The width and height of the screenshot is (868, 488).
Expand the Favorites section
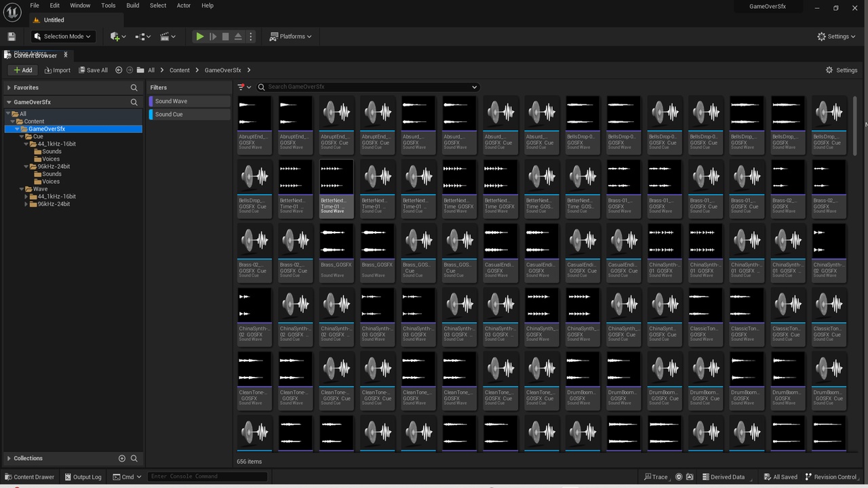(x=9, y=87)
